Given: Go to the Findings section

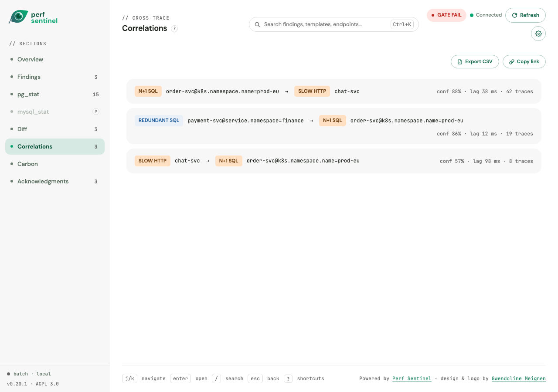Looking at the screenshot, I should tap(55, 77).
